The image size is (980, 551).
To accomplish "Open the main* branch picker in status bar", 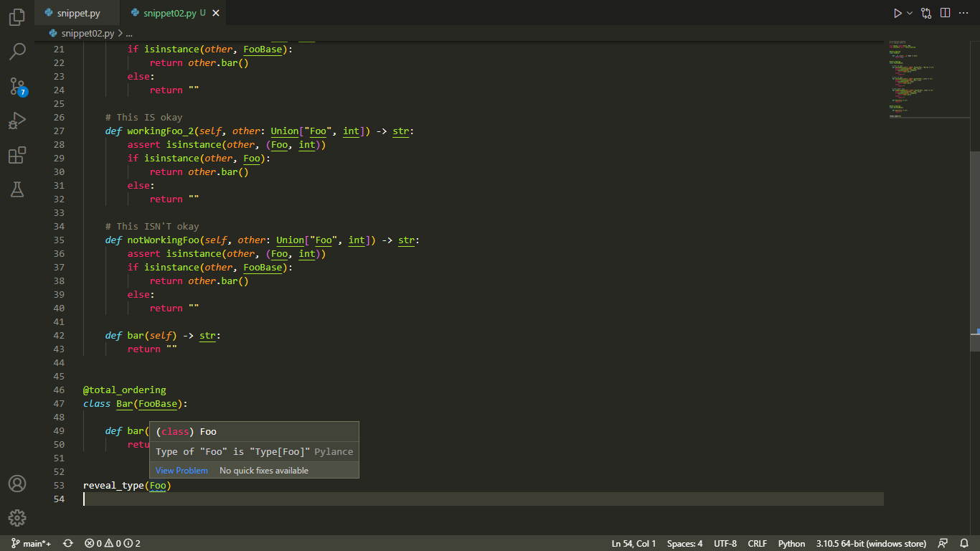I will 29,543.
